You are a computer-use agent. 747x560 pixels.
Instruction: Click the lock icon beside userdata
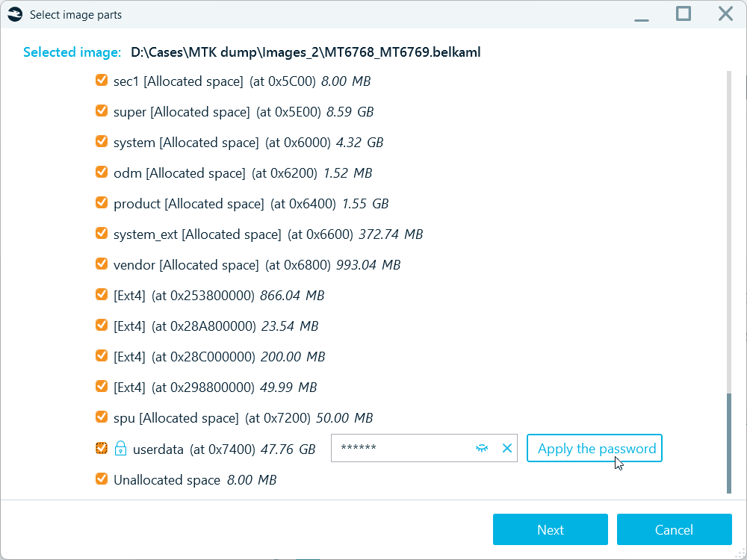coord(120,449)
